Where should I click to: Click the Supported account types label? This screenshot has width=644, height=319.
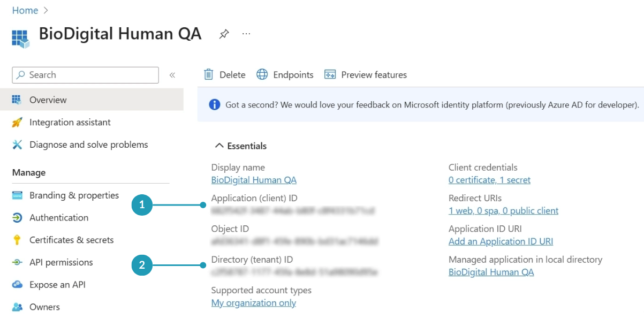point(261,290)
